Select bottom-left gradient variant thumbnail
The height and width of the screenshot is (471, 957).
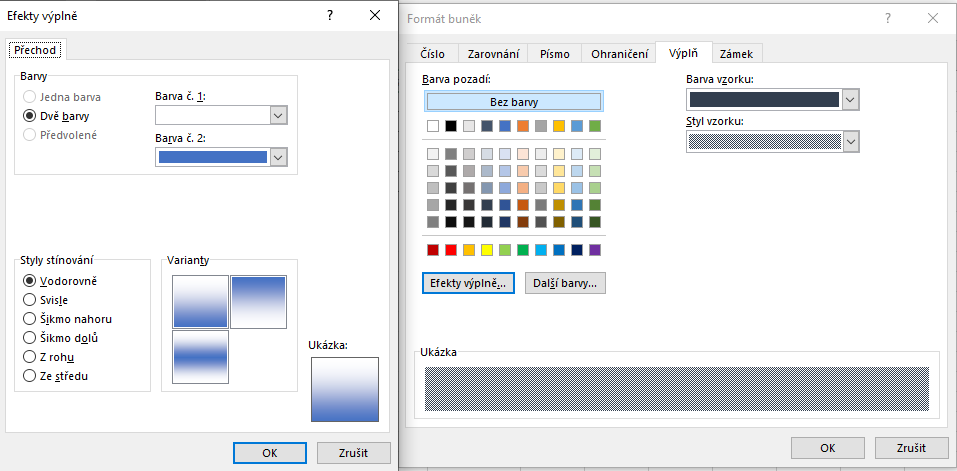click(x=200, y=357)
